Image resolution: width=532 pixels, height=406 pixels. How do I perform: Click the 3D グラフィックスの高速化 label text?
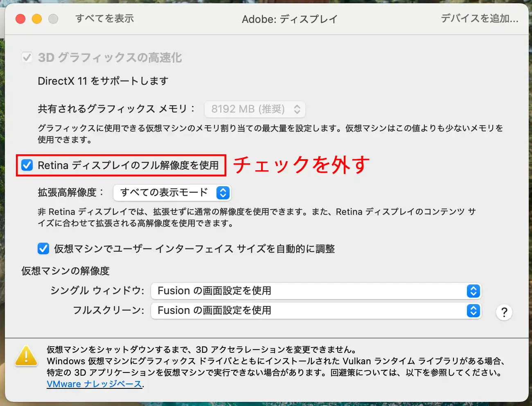pos(110,57)
